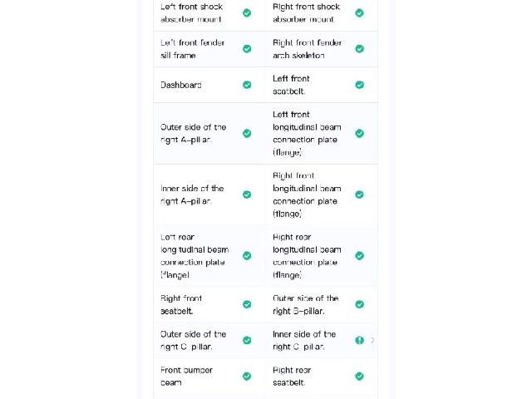
Task: Select the Right rear longitudinal beam connection plate label
Action: [x=307, y=256]
